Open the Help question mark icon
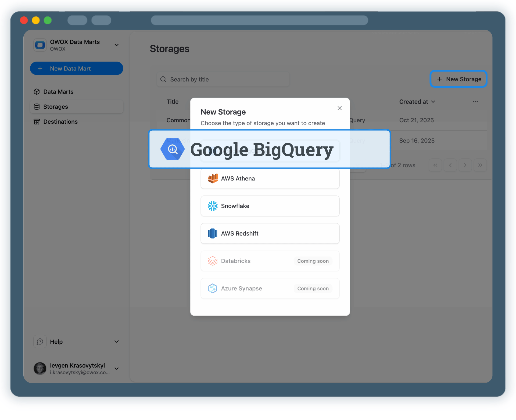This screenshot has width=516, height=420. pyautogui.click(x=40, y=341)
